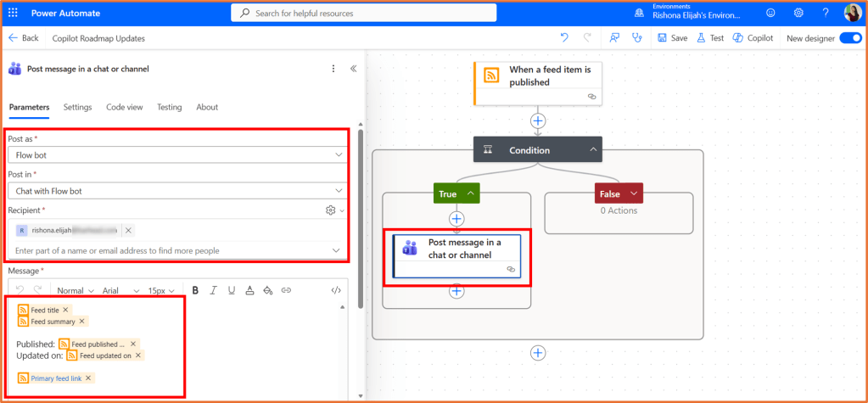Remove the Feed summary token

(81, 321)
